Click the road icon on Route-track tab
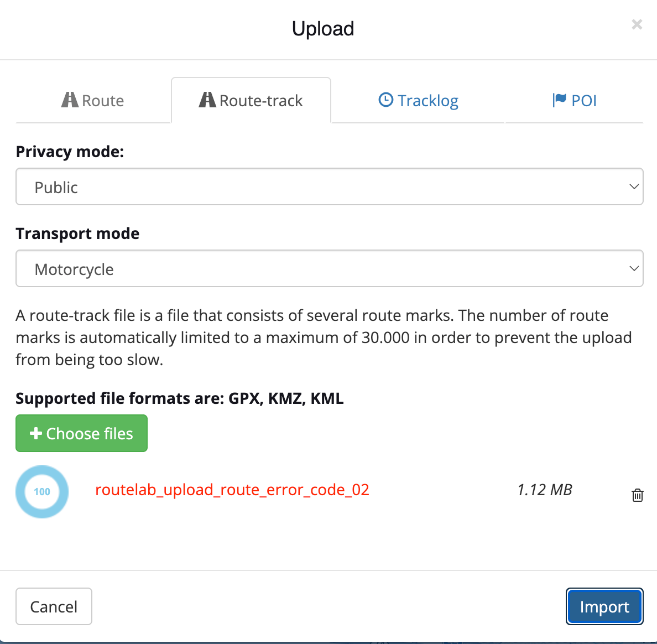Viewport: 657px width, 644px height. (x=207, y=100)
